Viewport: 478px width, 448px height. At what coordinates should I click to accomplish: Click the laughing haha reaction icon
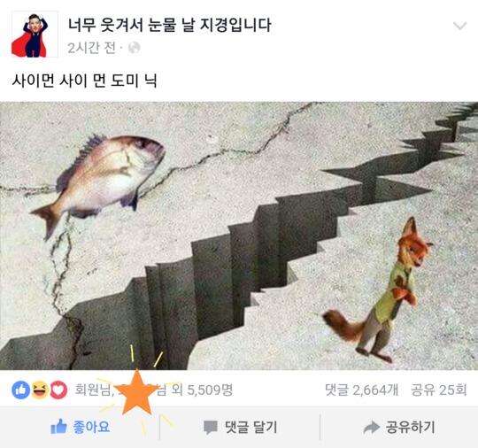(40, 390)
